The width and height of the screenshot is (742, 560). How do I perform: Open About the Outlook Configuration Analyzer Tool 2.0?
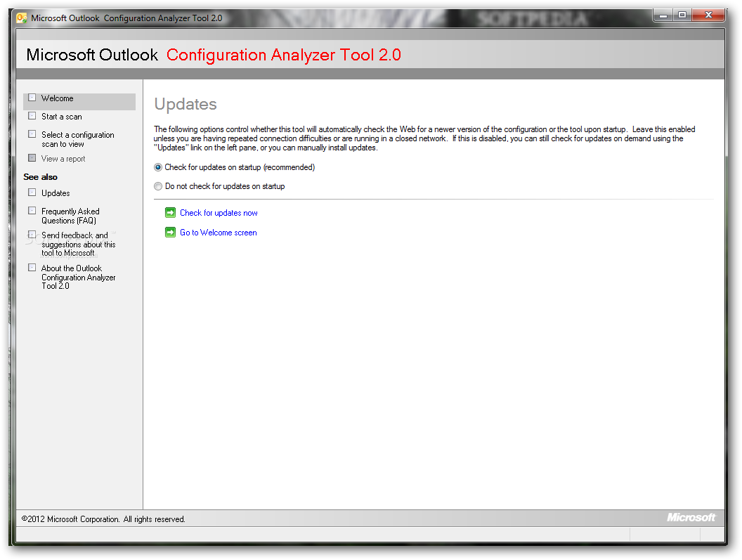click(x=78, y=277)
